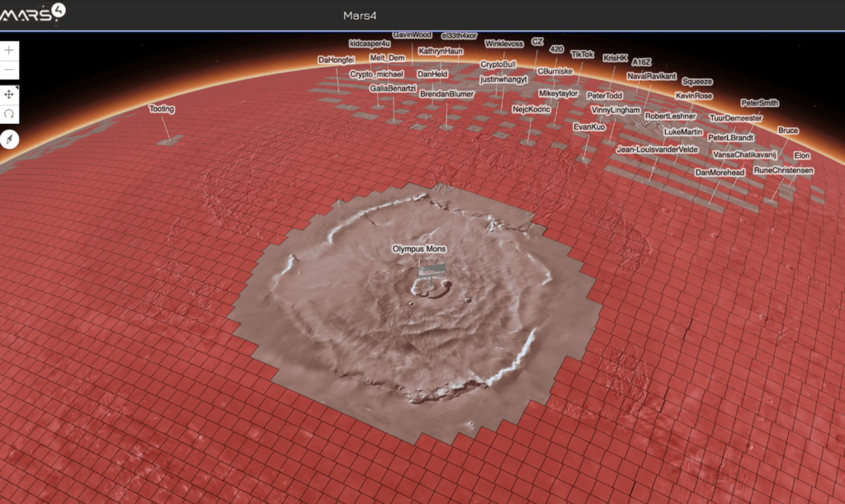Click the GavinWood label
Screen dimensions: 845x504
click(412, 35)
